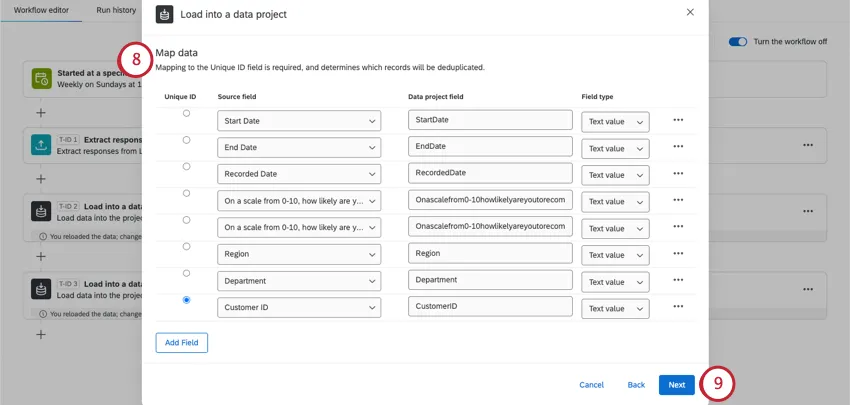Click the green scheduled trigger icon

[x=41, y=79]
